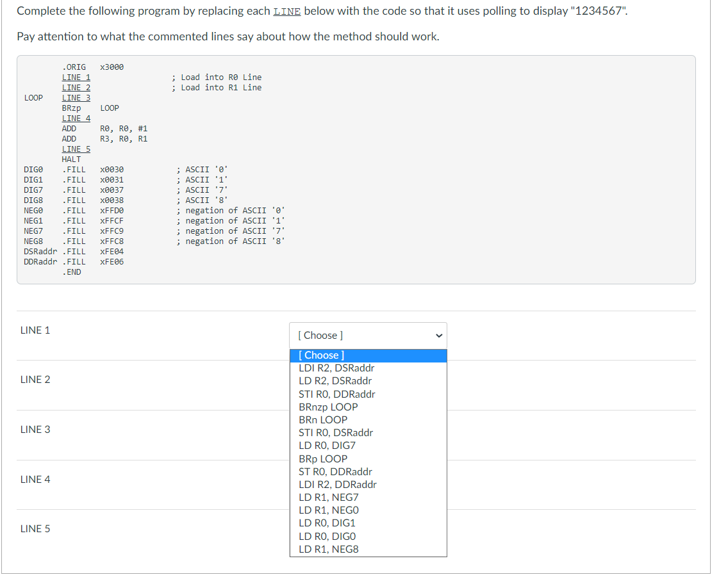
Task: Click the LINE 5 link above HALT
Action: pyautogui.click(x=76, y=149)
